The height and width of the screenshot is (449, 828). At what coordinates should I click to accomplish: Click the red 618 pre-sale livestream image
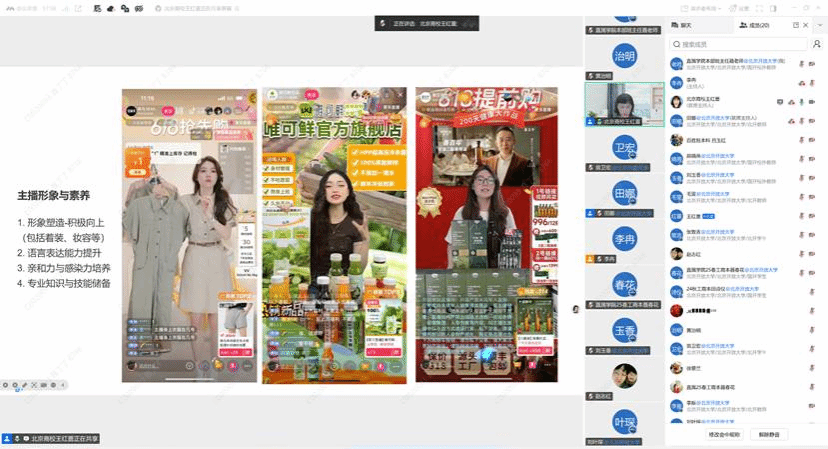[x=486, y=235]
